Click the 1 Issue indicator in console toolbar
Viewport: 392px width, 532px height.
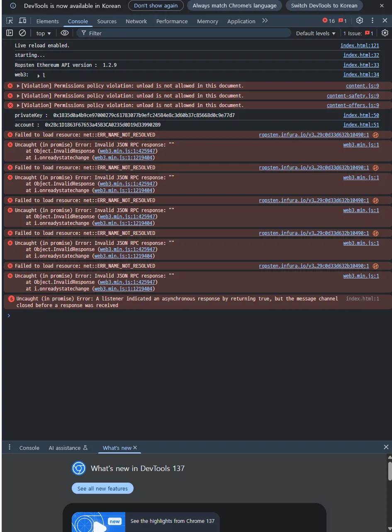click(x=358, y=33)
